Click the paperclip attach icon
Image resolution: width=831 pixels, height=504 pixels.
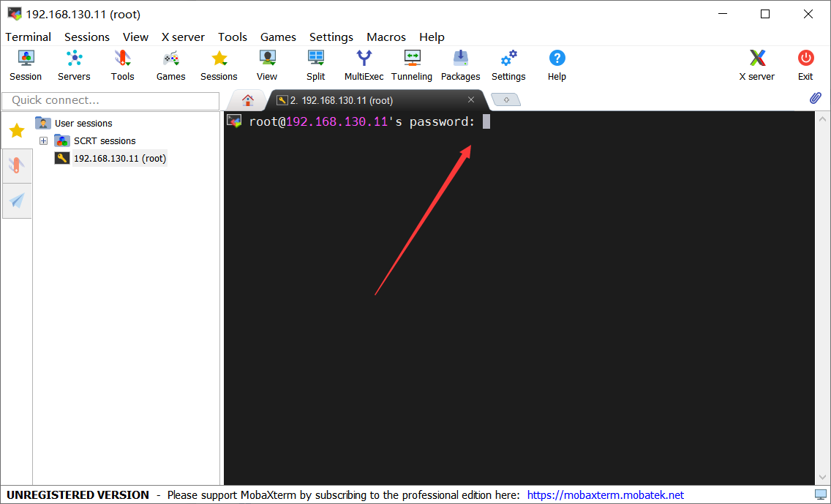(x=816, y=98)
